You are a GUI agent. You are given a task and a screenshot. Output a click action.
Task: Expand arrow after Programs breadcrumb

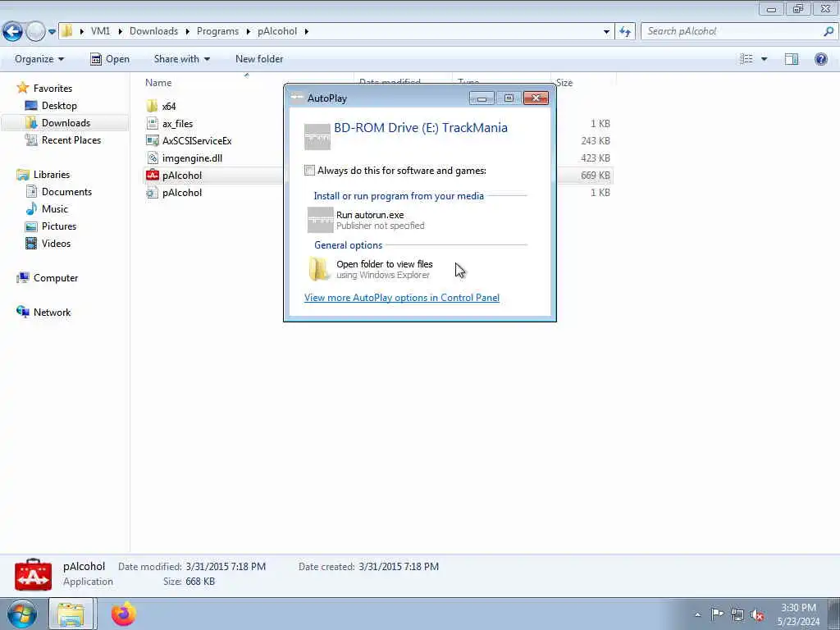(248, 32)
